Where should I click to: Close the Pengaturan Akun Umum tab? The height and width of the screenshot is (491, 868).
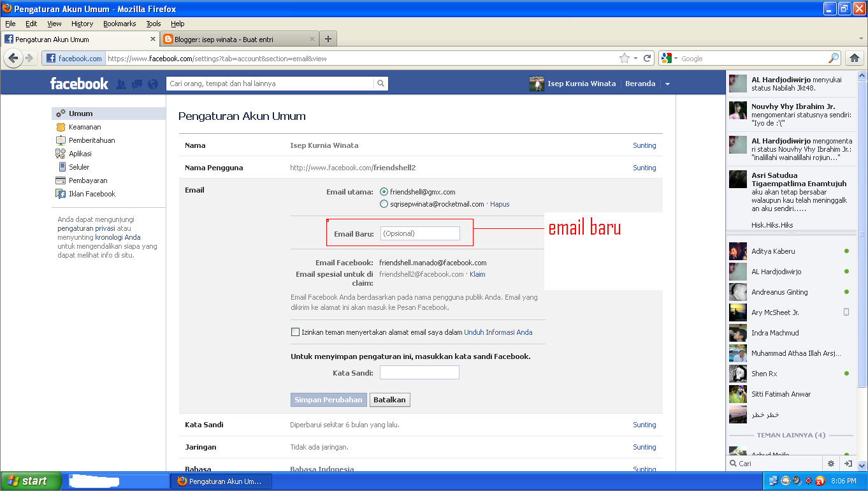pos(152,39)
